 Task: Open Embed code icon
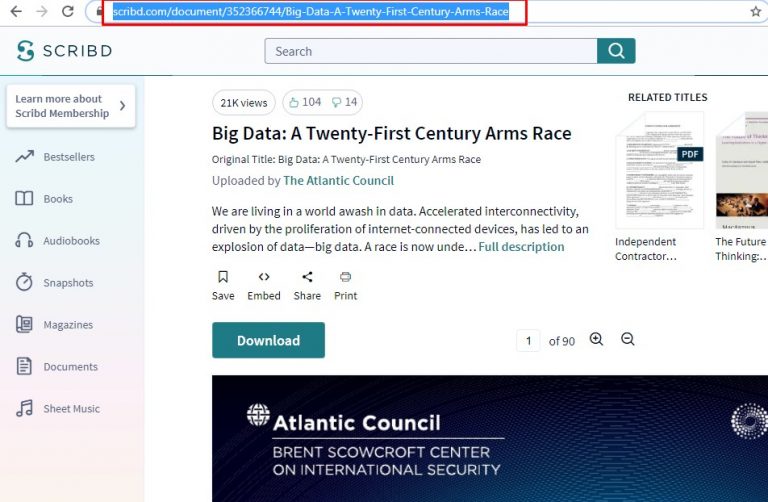(x=264, y=277)
